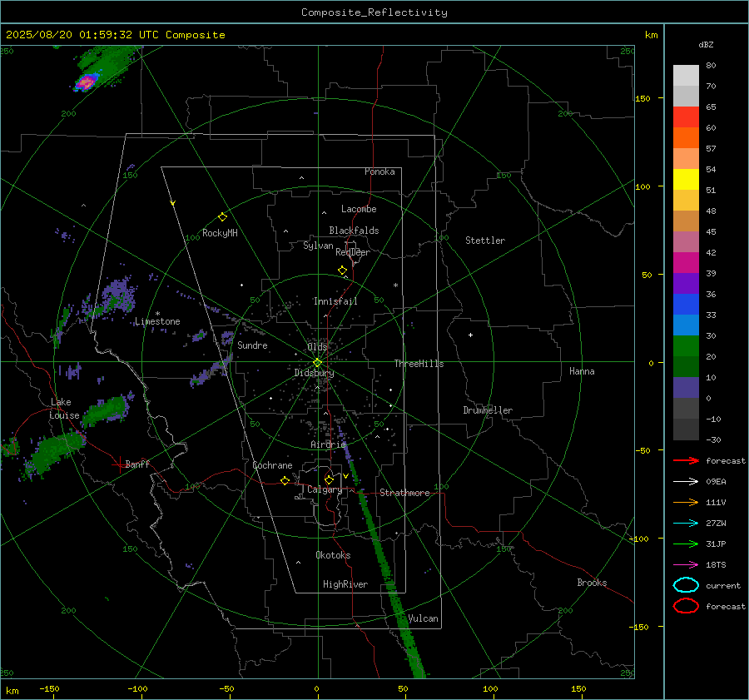Click the orange 111V arrow in legend

point(686,502)
